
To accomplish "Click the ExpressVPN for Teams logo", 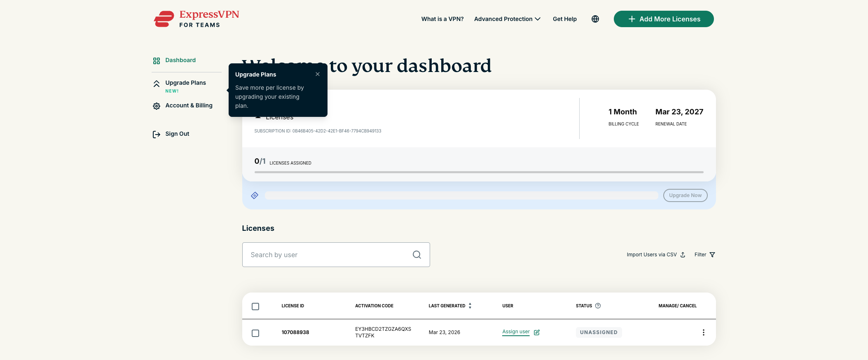I will (x=196, y=19).
